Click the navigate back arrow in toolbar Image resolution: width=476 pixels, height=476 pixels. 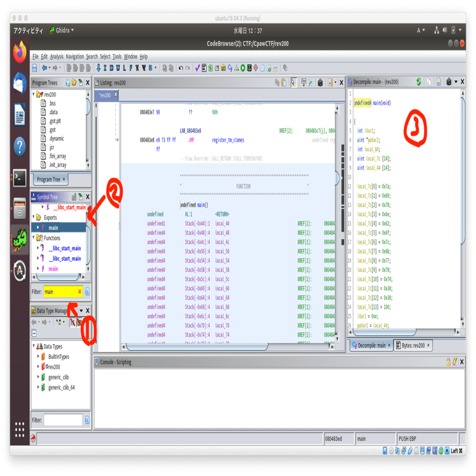[x=44, y=68]
